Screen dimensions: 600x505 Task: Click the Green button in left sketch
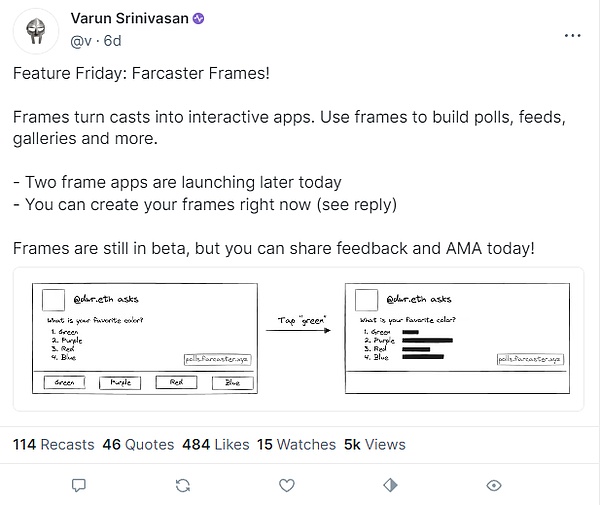tap(64, 382)
